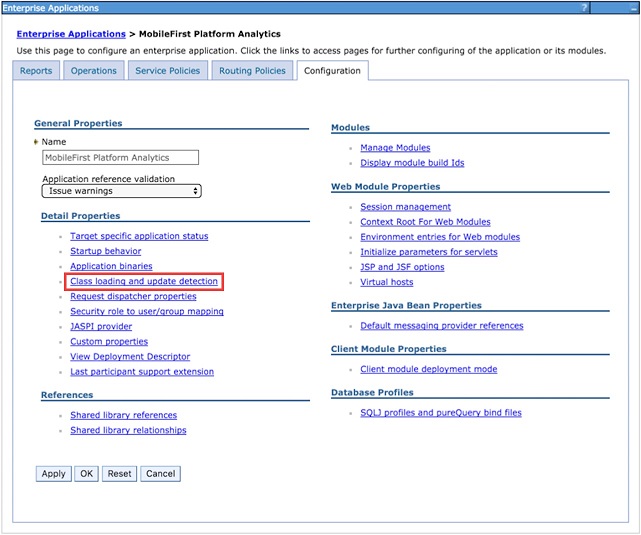
Task: Minimize the Enterprise Applications portlet
Action: [632, 8]
